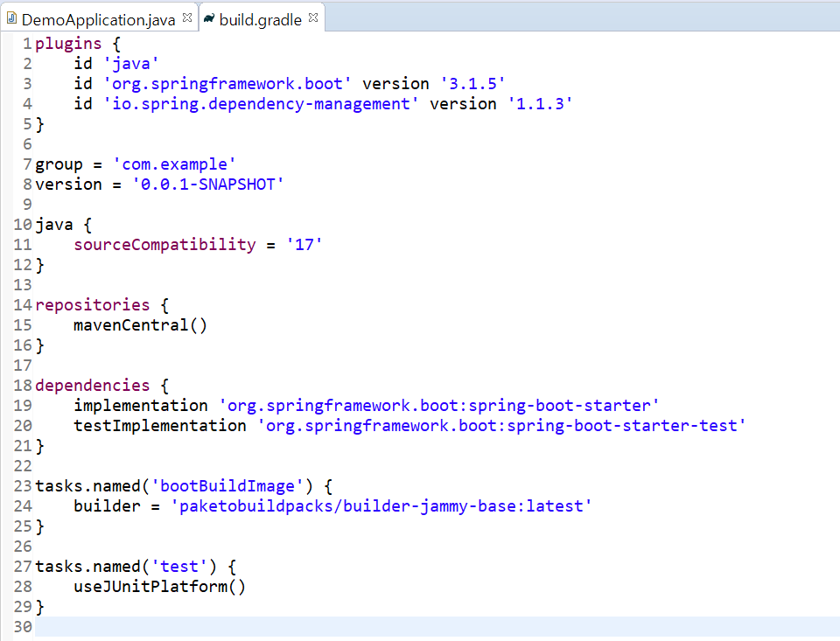Click the Gradle elephant icon on build.gradle tab
Image resolution: width=840 pixels, height=641 pixels.
[209, 18]
